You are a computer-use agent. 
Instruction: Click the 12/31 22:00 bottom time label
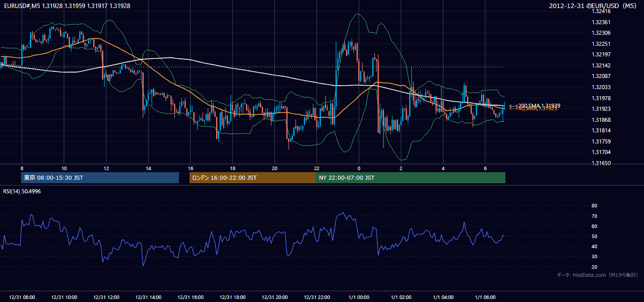pos(317,297)
